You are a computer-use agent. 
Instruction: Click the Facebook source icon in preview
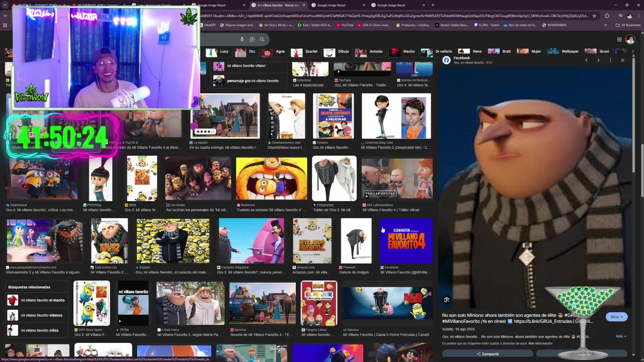(446, 60)
